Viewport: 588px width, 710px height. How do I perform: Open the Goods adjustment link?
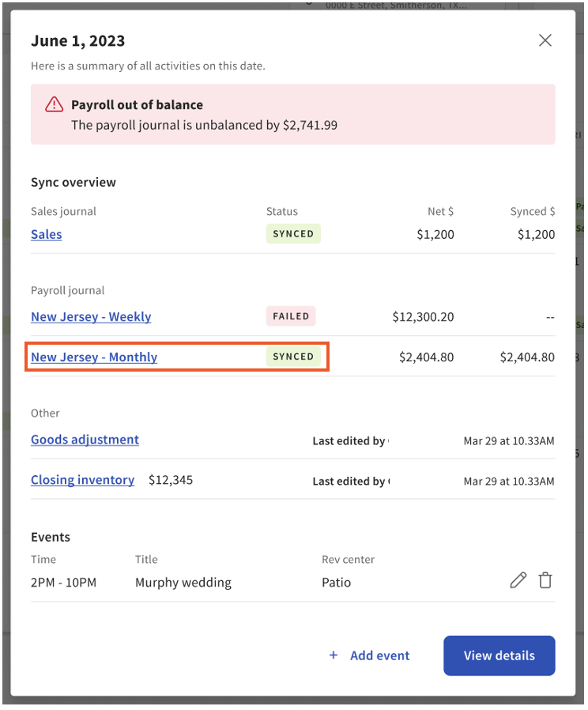click(x=85, y=440)
